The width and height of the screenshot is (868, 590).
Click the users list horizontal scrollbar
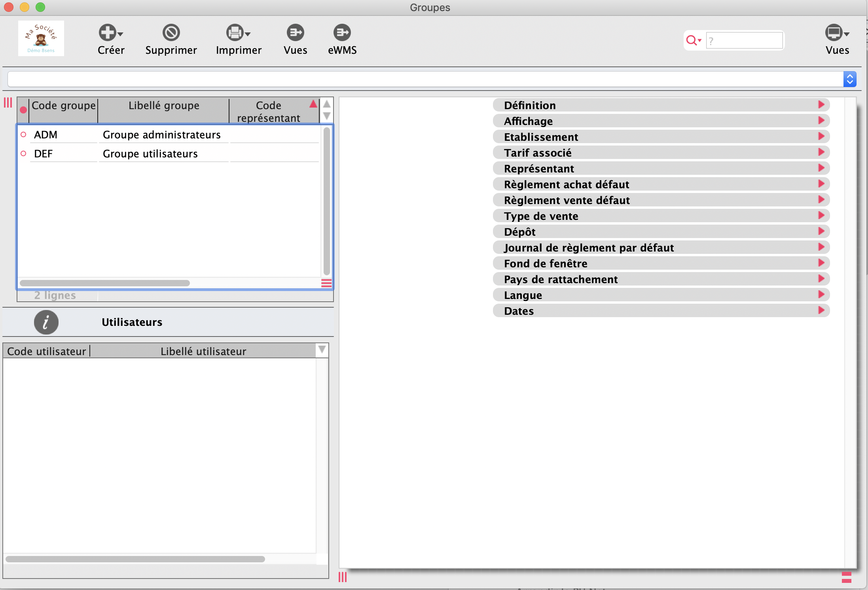click(x=135, y=559)
